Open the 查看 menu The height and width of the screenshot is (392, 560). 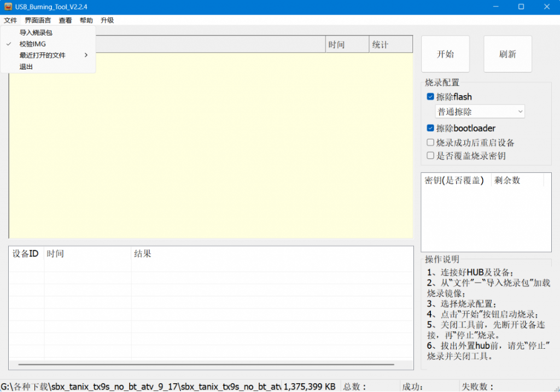65,20
